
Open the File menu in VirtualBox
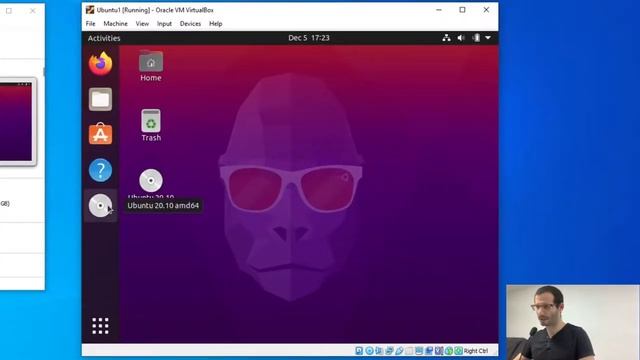[x=91, y=24]
